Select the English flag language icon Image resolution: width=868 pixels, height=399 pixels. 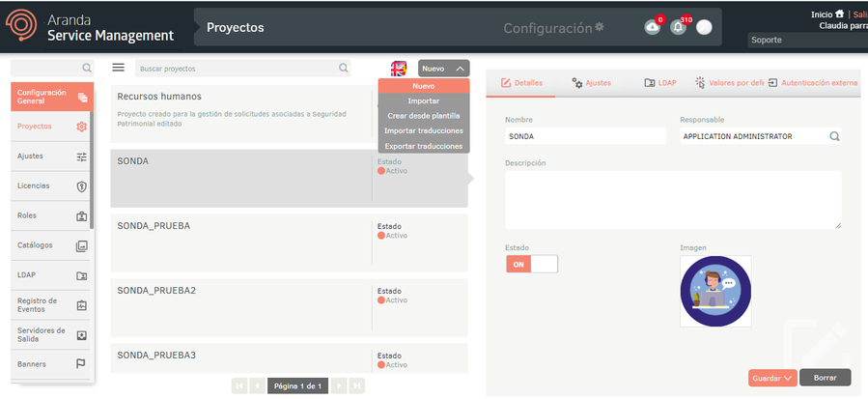pyautogui.click(x=398, y=69)
